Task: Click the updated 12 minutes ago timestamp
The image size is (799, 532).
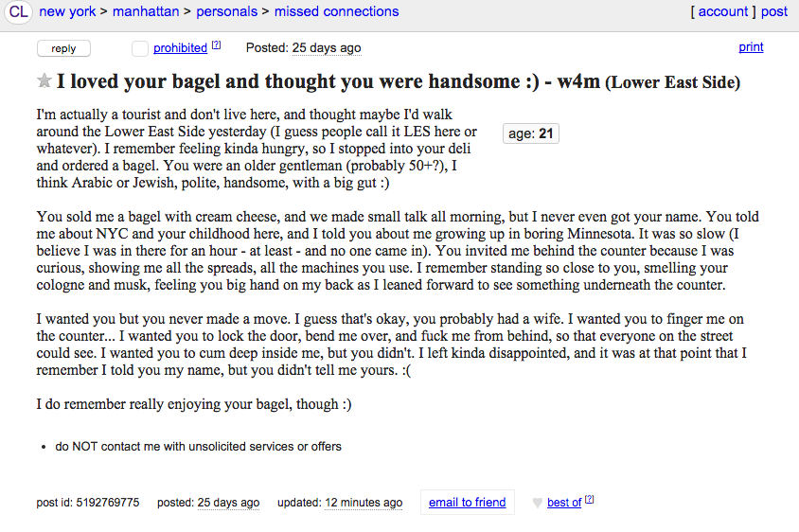Action: pyautogui.click(x=364, y=503)
